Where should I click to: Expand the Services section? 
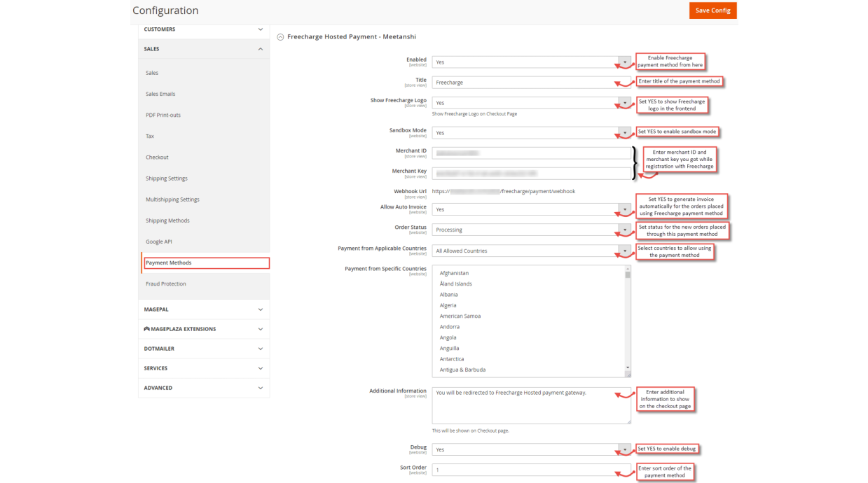[203, 368]
